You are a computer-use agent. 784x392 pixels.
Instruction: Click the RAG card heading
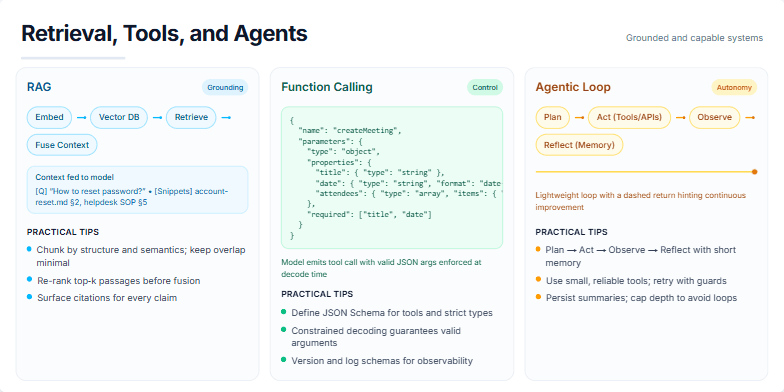pos(39,88)
